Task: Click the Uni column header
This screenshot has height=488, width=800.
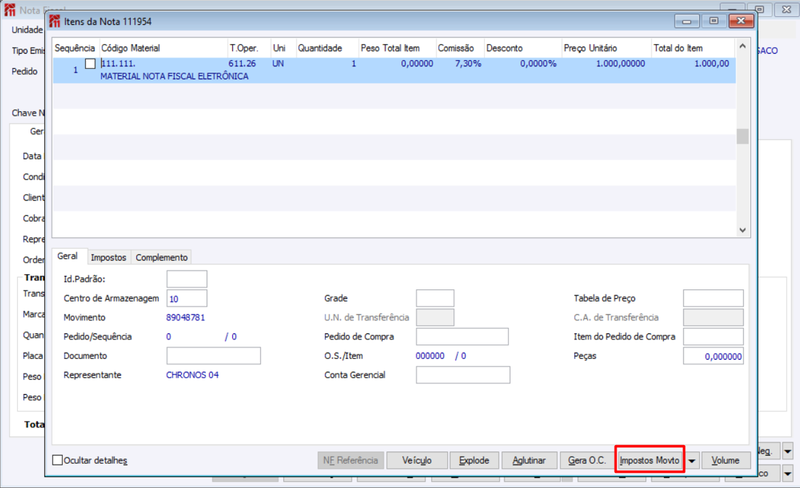Action: pyautogui.click(x=283, y=48)
